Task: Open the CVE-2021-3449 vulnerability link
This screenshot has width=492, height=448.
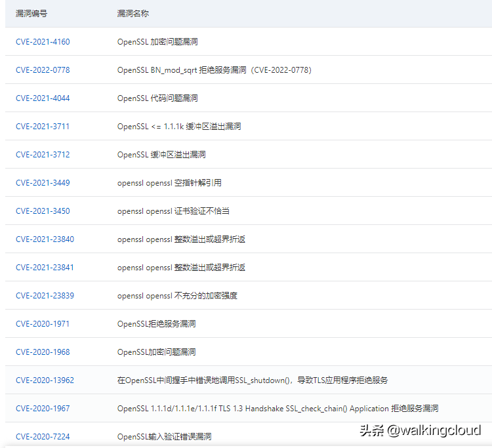Action: [43, 183]
